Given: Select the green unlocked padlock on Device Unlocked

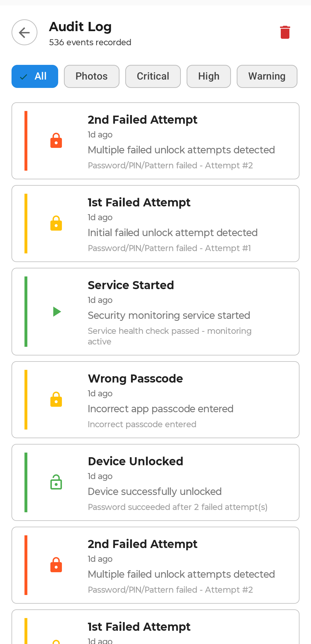Looking at the screenshot, I should pos(56,482).
